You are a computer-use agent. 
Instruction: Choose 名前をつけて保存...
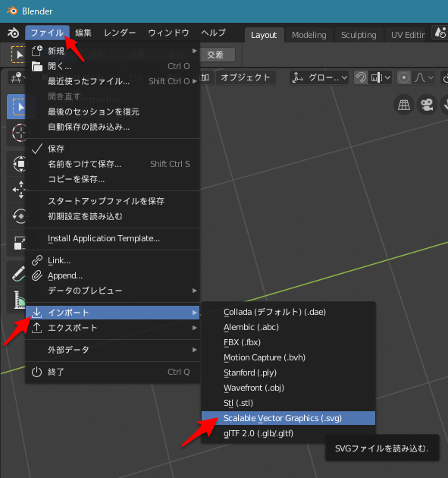113,164
